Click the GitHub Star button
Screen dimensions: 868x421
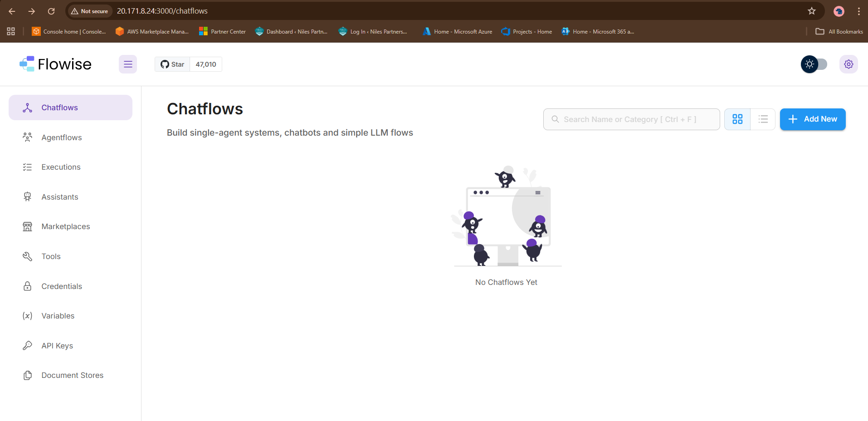pos(173,64)
